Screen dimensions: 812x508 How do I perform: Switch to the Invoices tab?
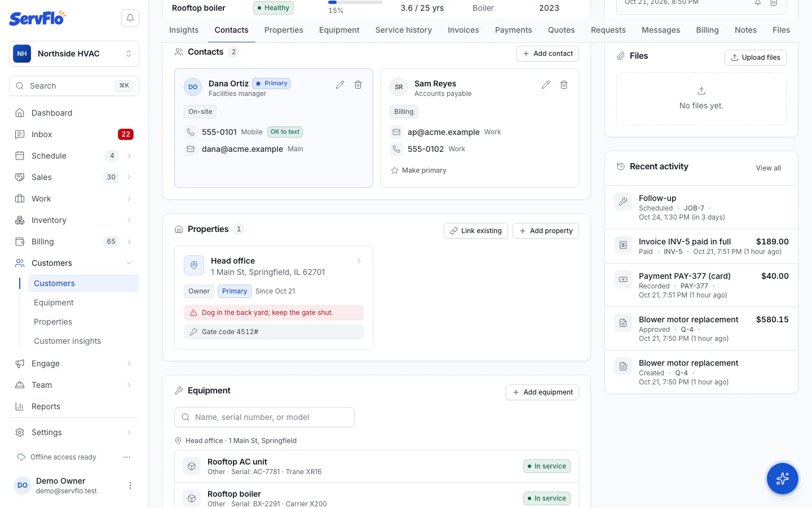[464, 30]
